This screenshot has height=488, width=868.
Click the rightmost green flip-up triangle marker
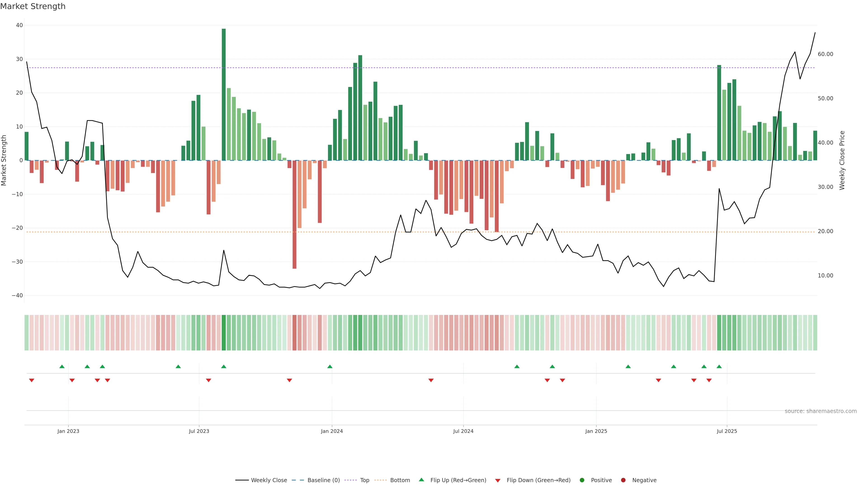pyautogui.click(x=719, y=366)
